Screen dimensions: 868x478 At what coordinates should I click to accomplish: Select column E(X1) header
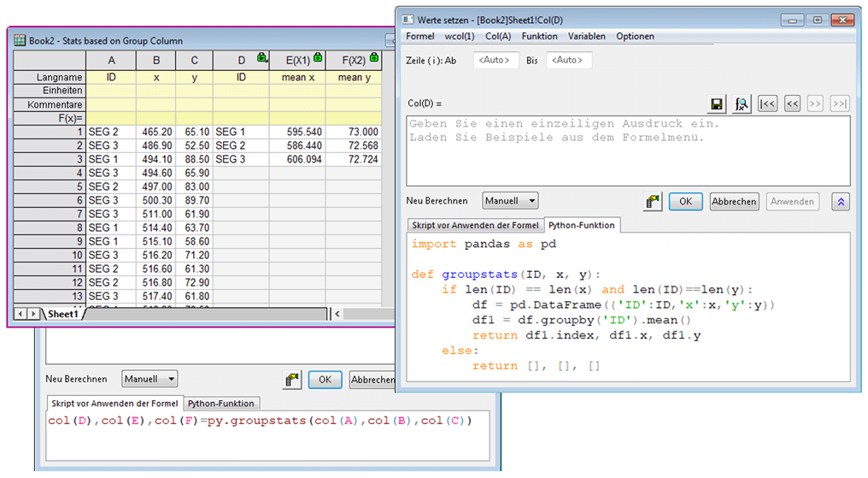pyautogui.click(x=298, y=61)
